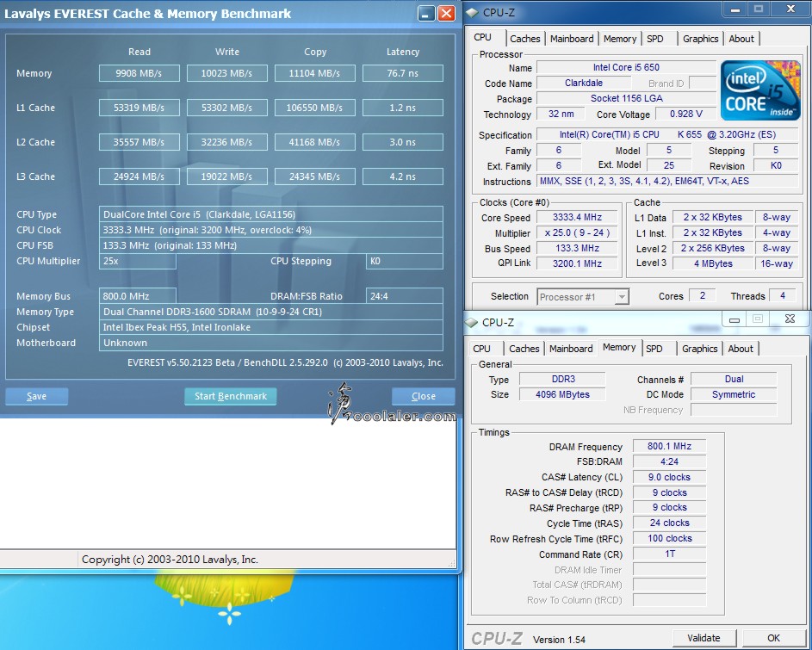This screenshot has width=812, height=650.
Task: Minimize the EVEREST Cache & Memory Benchmark window
Action: tap(426, 14)
